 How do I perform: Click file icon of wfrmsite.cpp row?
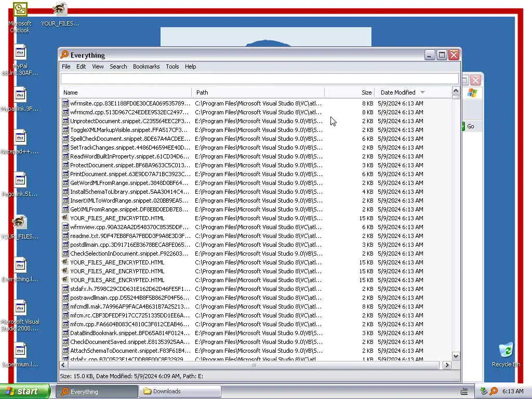point(65,103)
